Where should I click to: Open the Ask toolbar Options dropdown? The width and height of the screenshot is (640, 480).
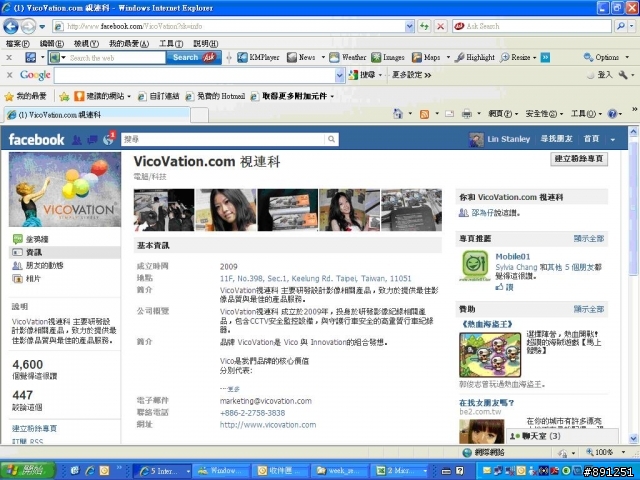tap(607, 58)
